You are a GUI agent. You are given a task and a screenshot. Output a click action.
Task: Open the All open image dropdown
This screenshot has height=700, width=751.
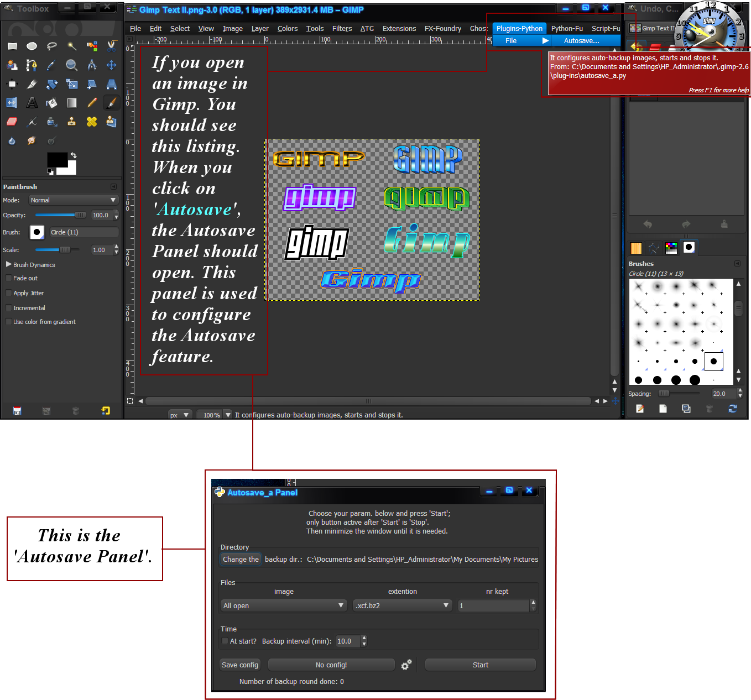tap(284, 606)
